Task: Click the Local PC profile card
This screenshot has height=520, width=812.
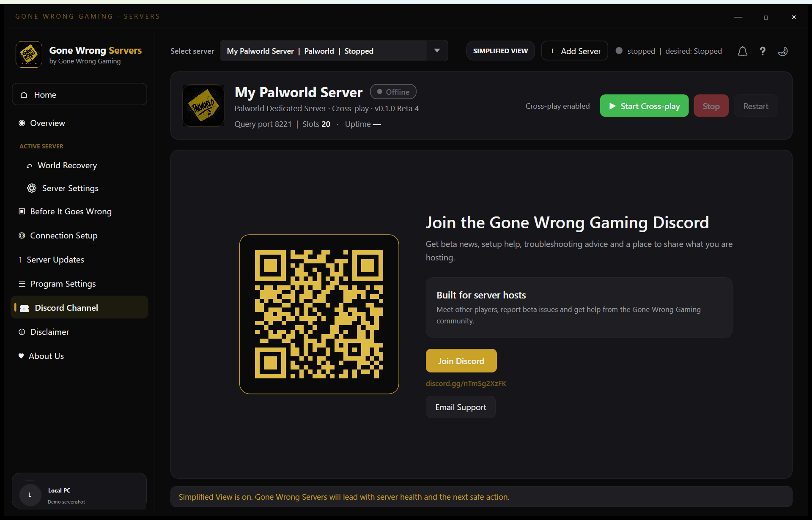Action: click(x=80, y=491)
